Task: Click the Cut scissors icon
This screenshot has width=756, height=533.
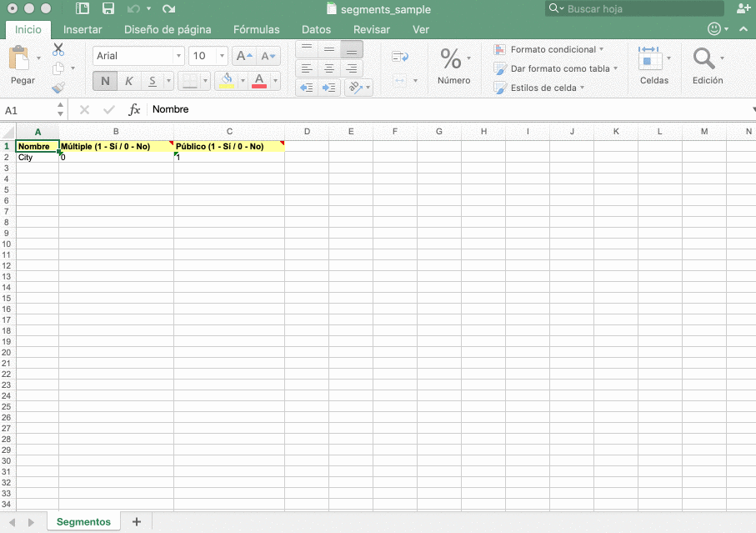Action: (x=58, y=49)
